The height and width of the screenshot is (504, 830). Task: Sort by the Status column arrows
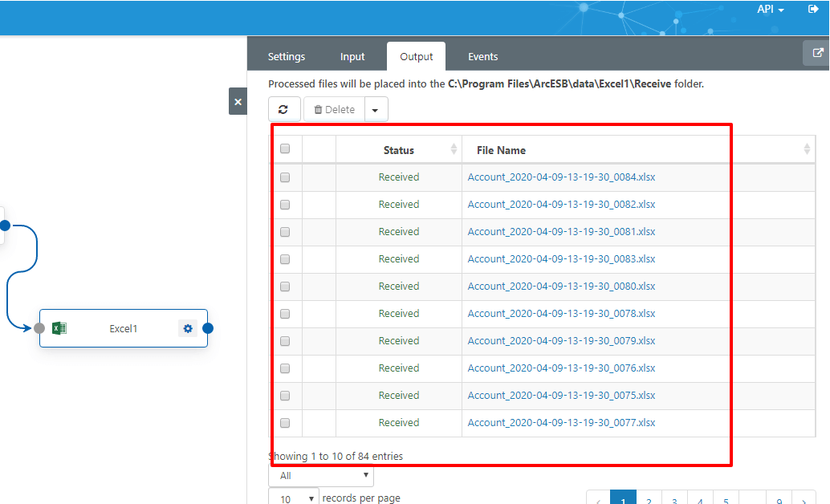tap(454, 149)
